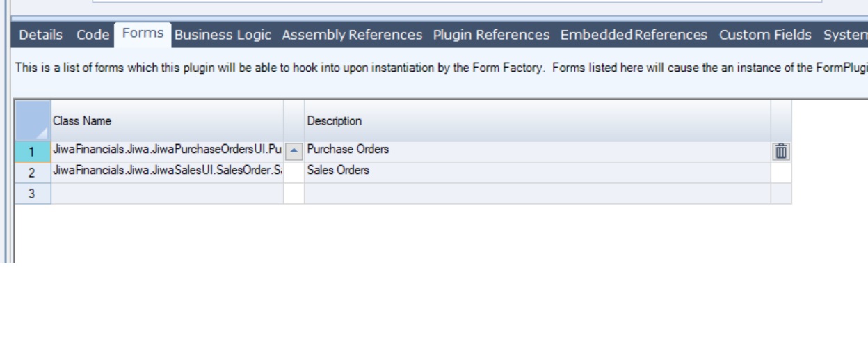868x360 pixels.
Task: Select row header 2 in the grid
Action: coord(33,172)
